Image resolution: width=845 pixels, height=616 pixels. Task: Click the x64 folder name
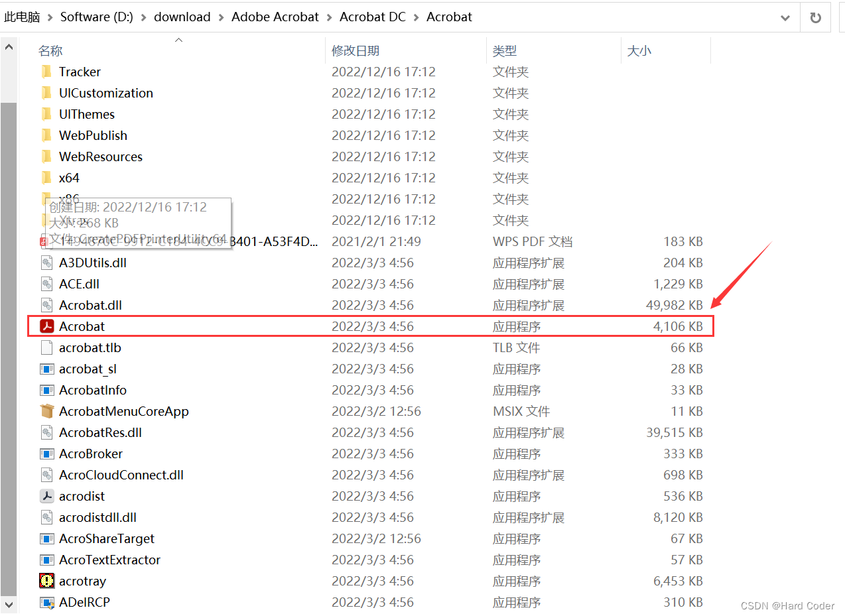(69, 178)
